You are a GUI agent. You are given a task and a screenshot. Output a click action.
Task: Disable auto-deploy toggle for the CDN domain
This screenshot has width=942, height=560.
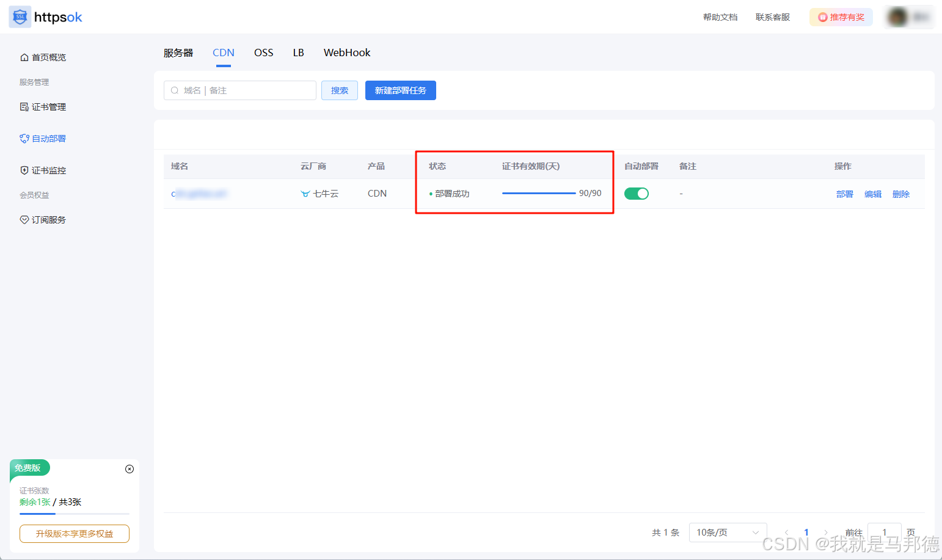click(637, 193)
